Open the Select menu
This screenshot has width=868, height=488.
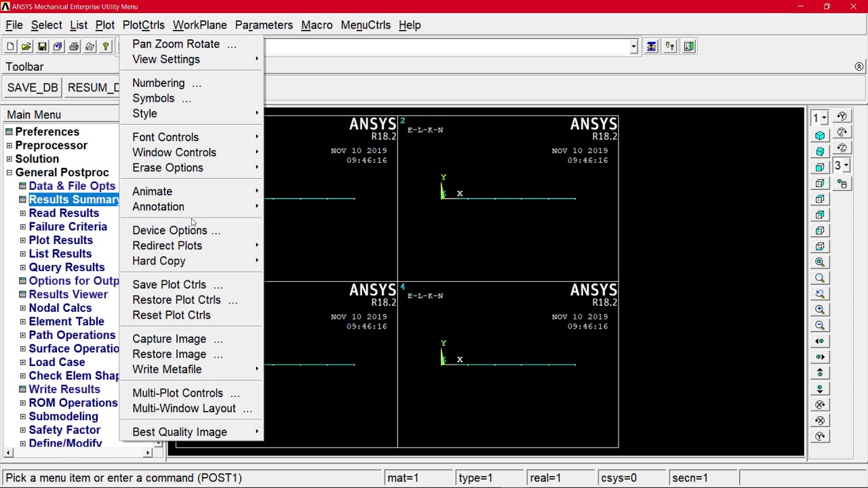[x=47, y=25]
